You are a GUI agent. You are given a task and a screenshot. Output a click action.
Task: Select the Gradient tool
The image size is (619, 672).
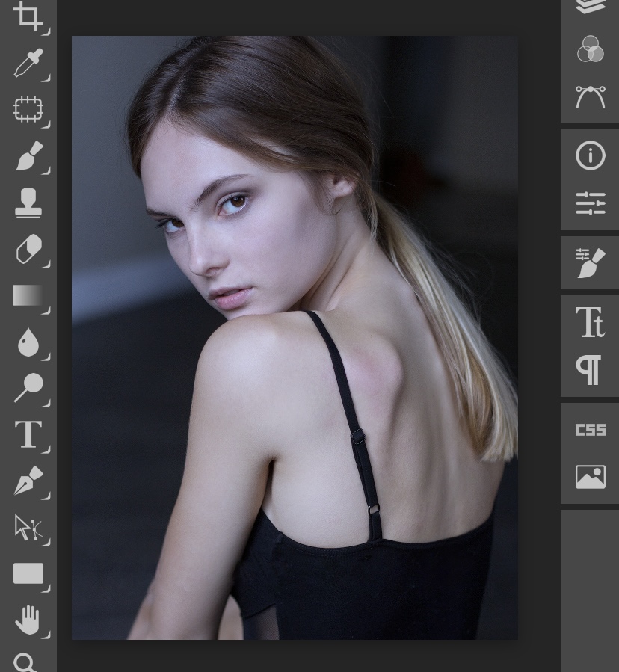[28, 295]
